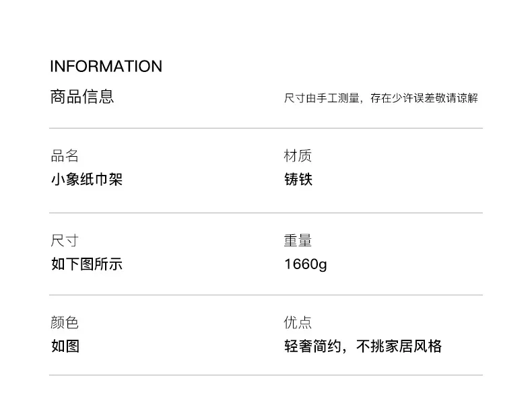This screenshot has height=405, width=532.
Task: Select the product name 小象纸巾架
Action: [x=86, y=179]
